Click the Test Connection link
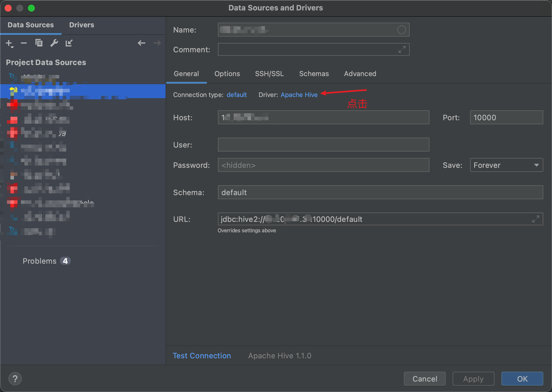Screen dimensions: 552x392 tap(202, 355)
